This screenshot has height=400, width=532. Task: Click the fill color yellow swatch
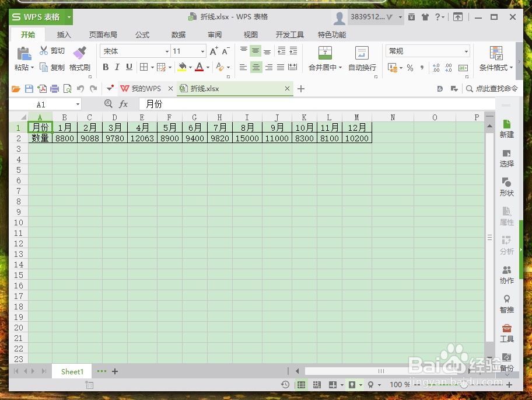182,67
